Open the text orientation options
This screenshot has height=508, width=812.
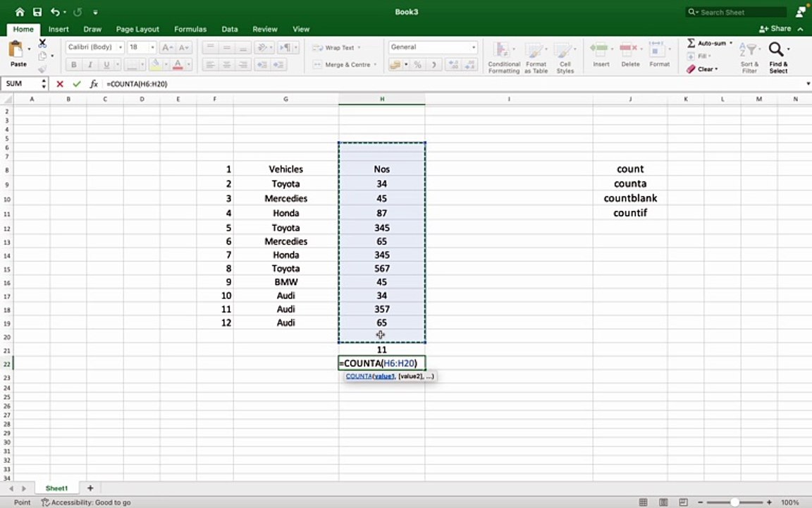tap(264, 48)
